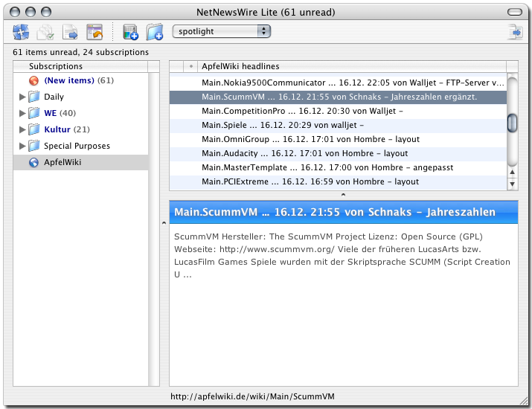
Task: Click the WE folder icon
Action: (x=34, y=113)
